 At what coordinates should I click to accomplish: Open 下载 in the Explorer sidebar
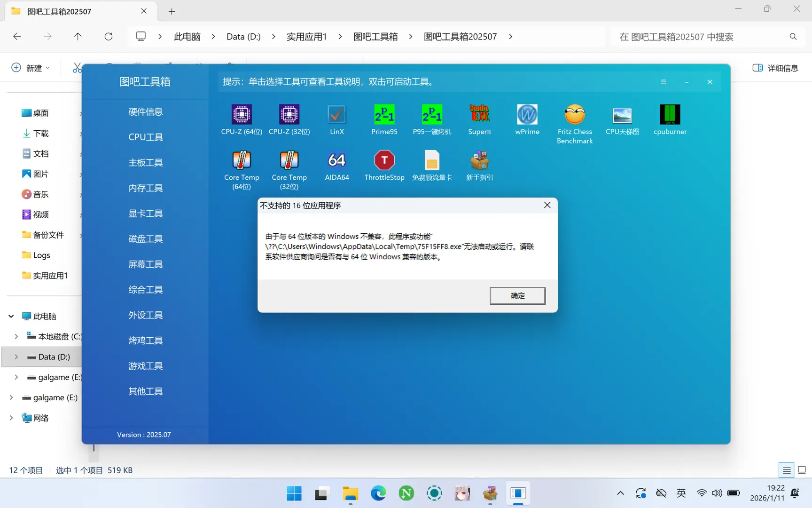[36, 134]
